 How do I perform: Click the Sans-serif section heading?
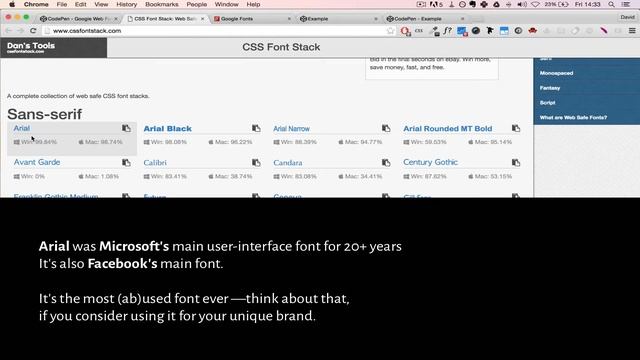pos(44,114)
